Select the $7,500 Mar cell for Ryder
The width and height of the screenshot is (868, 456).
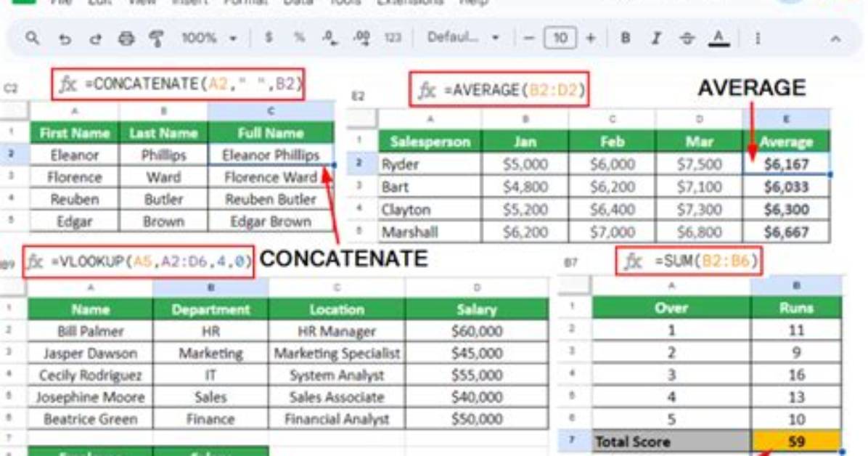699,164
